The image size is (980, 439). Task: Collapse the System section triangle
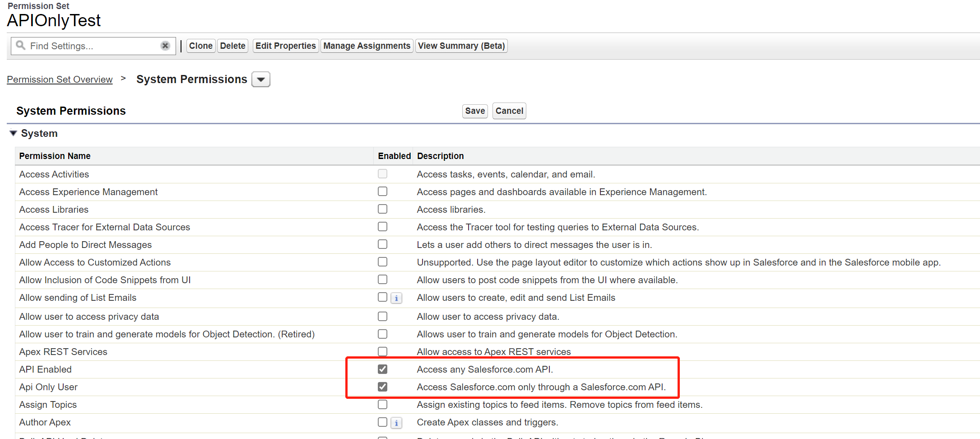pyautogui.click(x=13, y=133)
